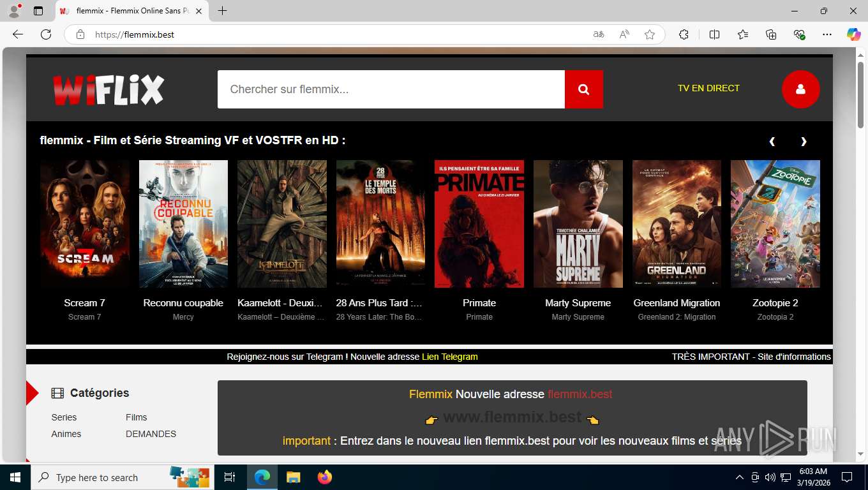Click the Windows taskbar search box
Screen dimensions: 868x490
click(x=121, y=477)
